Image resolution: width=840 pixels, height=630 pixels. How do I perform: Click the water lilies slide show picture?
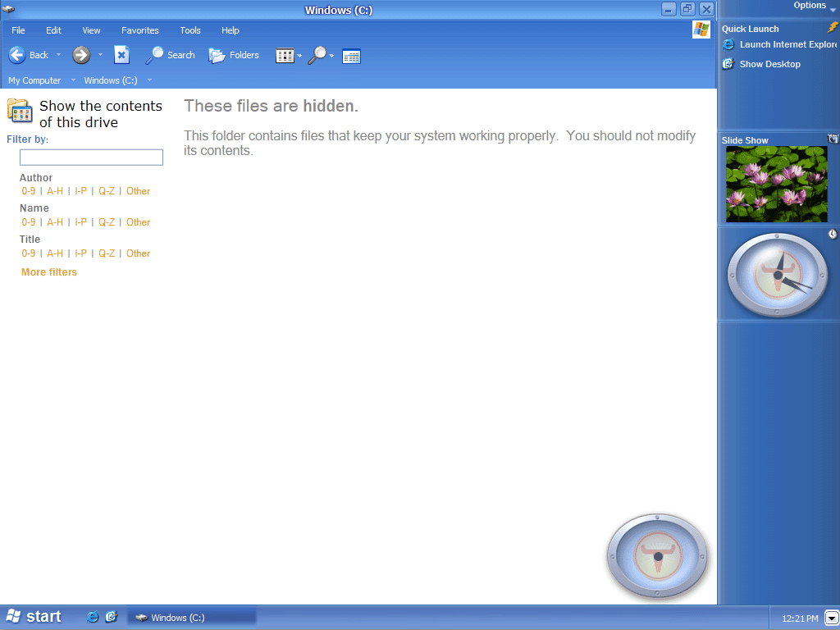pos(776,185)
